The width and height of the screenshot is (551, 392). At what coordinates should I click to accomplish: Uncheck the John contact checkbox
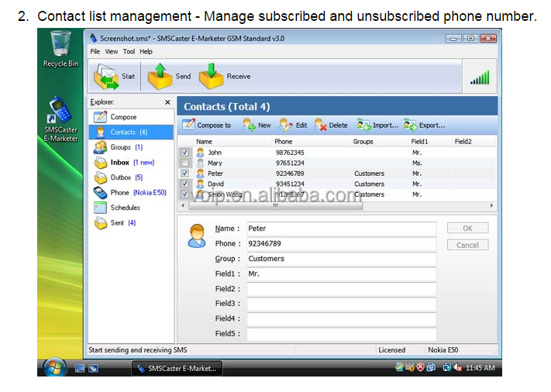tap(185, 153)
